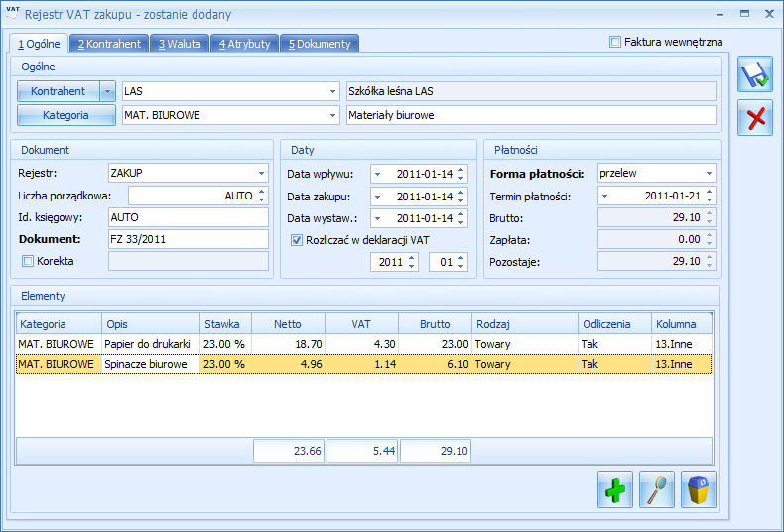Open the Data wpływu calendar dropdown
This screenshot has width=784, height=532.
point(377,174)
